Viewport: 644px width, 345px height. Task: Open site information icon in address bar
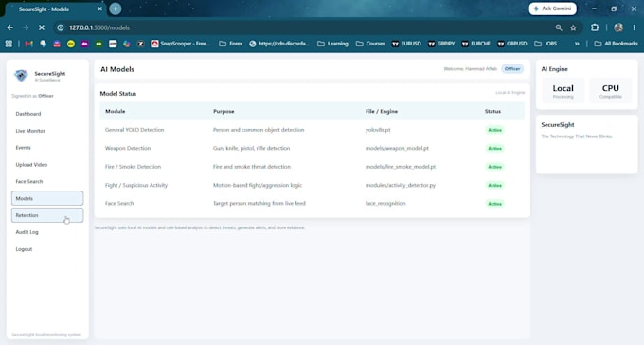tap(61, 27)
